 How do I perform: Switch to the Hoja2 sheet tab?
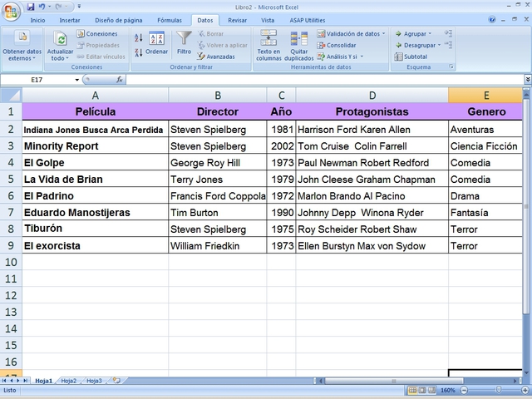pos(68,381)
